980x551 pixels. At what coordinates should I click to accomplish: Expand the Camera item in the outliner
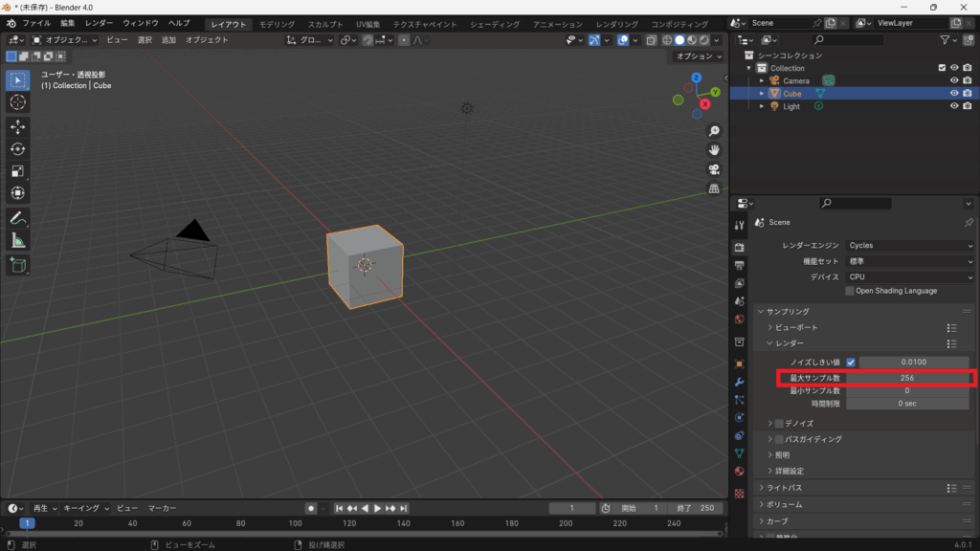762,81
